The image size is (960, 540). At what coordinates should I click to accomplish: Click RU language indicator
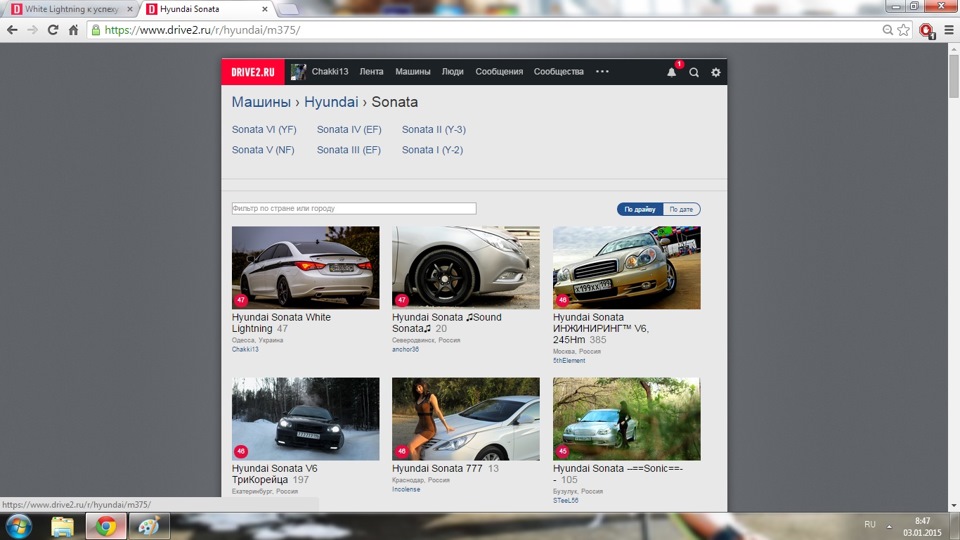(870, 525)
